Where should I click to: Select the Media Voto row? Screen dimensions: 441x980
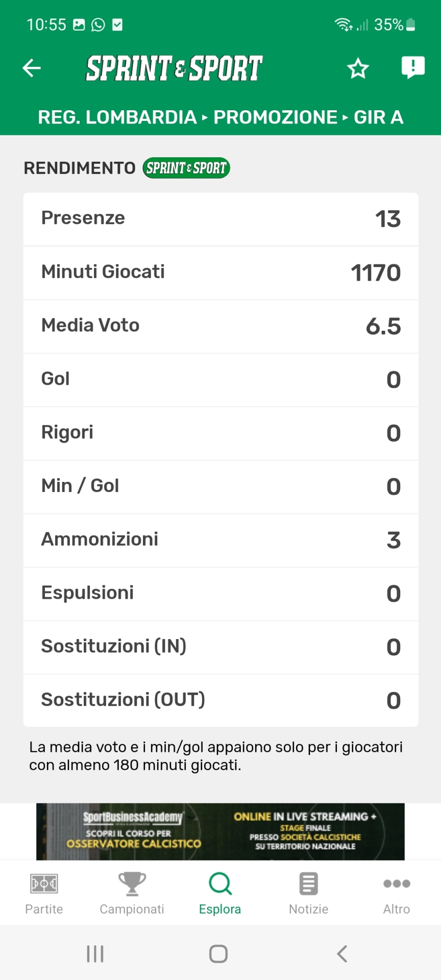coord(220,326)
